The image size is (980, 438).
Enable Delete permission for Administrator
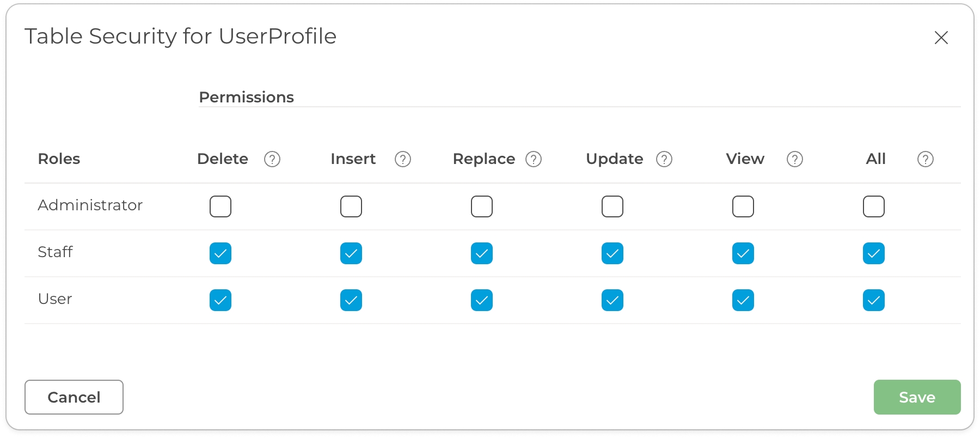click(x=220, y=206)
